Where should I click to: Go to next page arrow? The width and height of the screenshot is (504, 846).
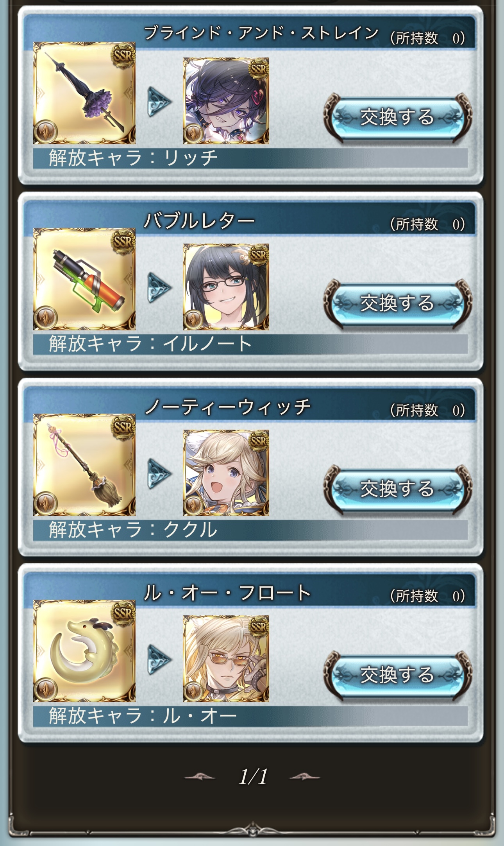[305, 777]
